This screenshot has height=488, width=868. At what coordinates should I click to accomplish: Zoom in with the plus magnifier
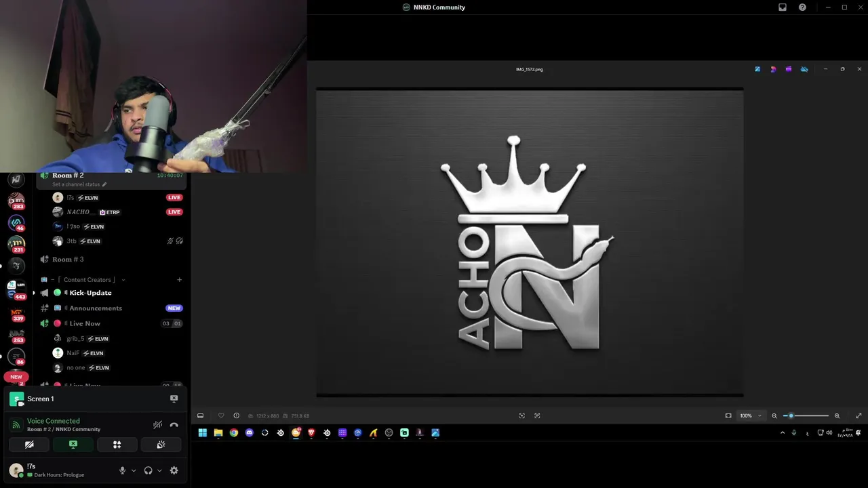click(837, 415)
